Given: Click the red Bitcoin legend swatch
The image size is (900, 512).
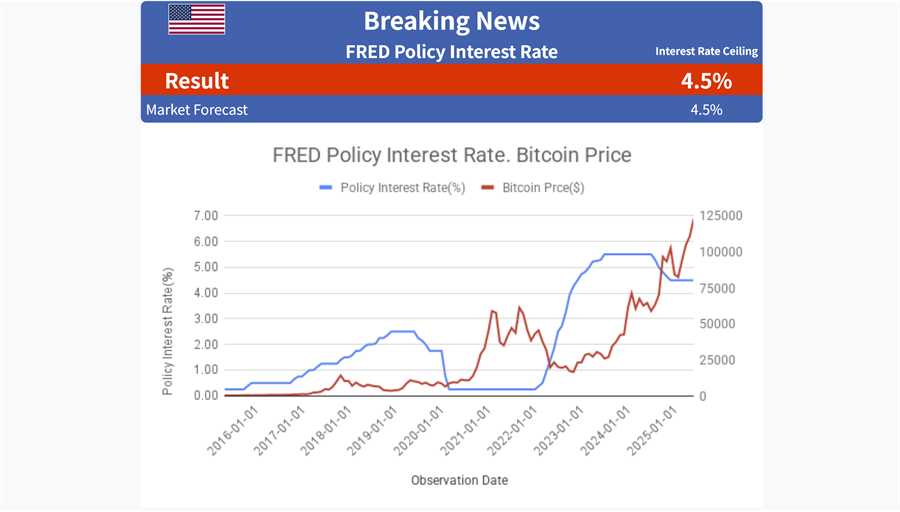Looking at the screenshot, I should (488, 187).
